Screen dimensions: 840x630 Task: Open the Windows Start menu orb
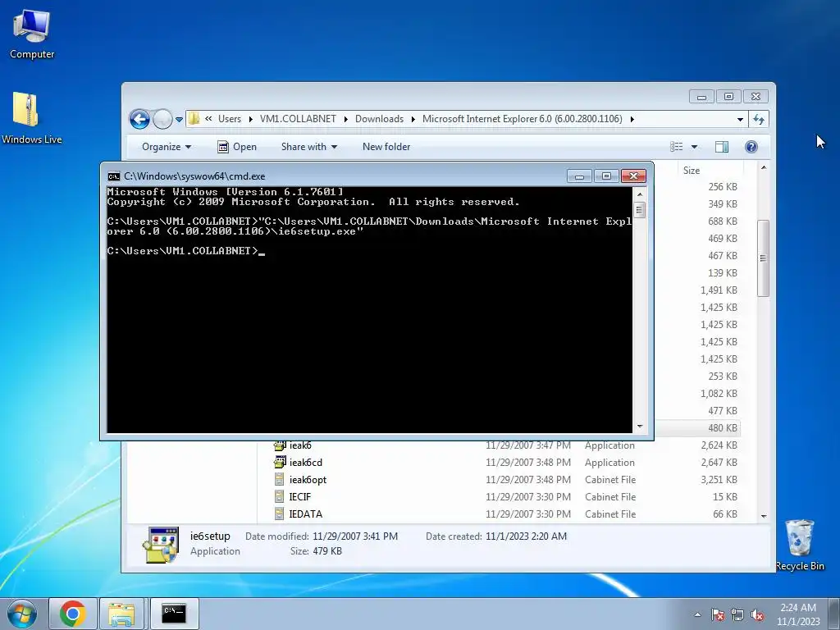[x=22, y=614]
